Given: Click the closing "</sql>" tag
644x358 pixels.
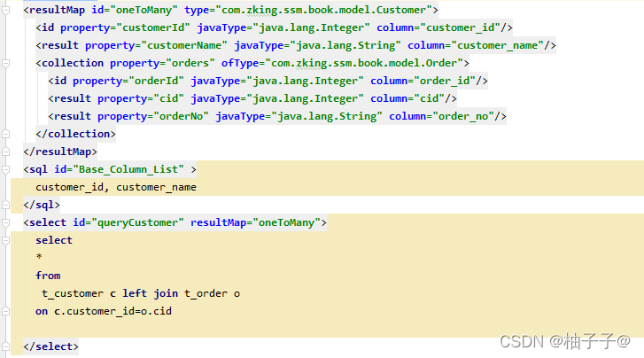Looking at the screenshot, I should (x=42, y=205).
